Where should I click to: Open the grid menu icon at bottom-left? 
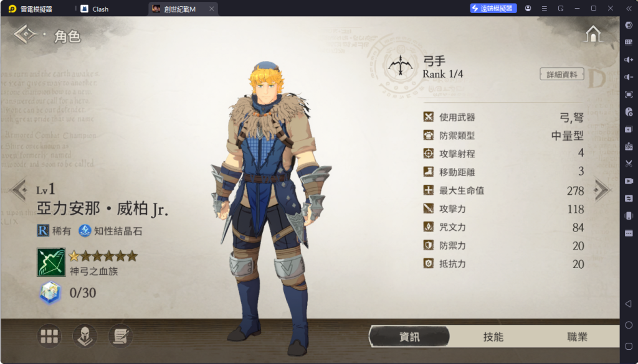click(x=49, y=336)
